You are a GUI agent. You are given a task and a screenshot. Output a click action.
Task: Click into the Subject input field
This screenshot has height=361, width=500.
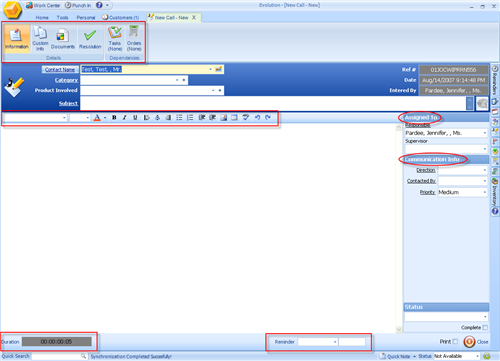(x=273, y=103)
